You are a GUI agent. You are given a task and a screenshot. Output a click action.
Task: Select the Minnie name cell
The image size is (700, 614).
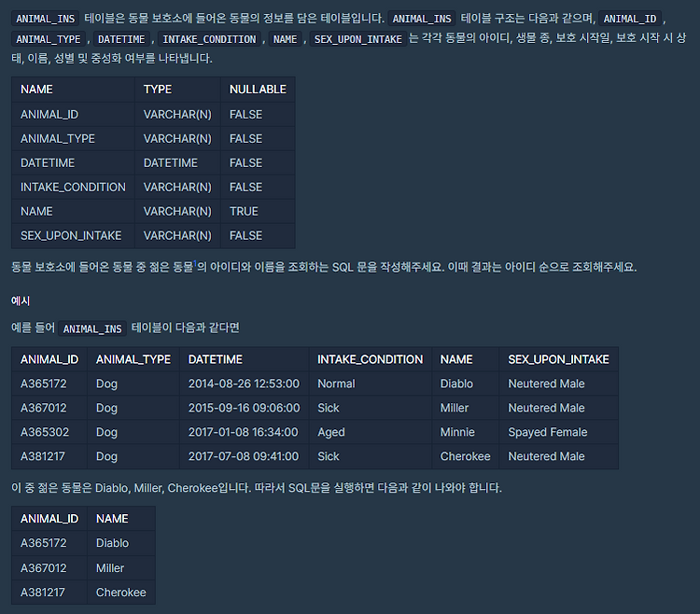[457, 432]
